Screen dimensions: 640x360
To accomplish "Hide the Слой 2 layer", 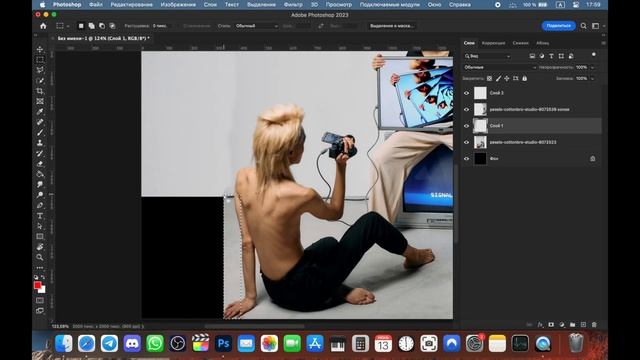I will tap(467, 93).
